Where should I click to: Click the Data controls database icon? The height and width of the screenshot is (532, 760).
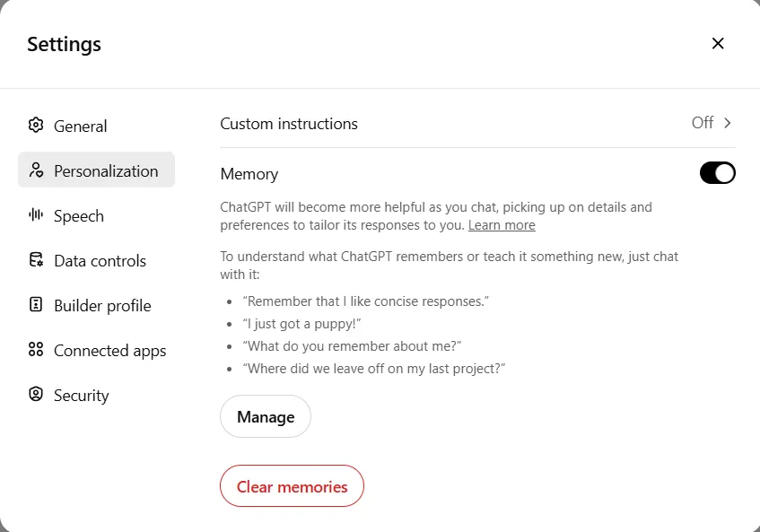(36, 259)
